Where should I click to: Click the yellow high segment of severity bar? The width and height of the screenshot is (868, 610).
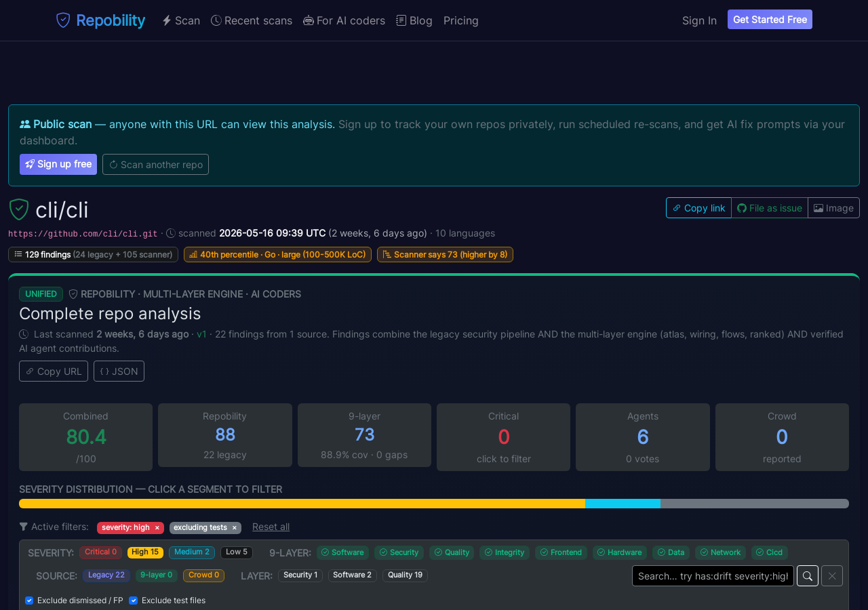[302, 504]
